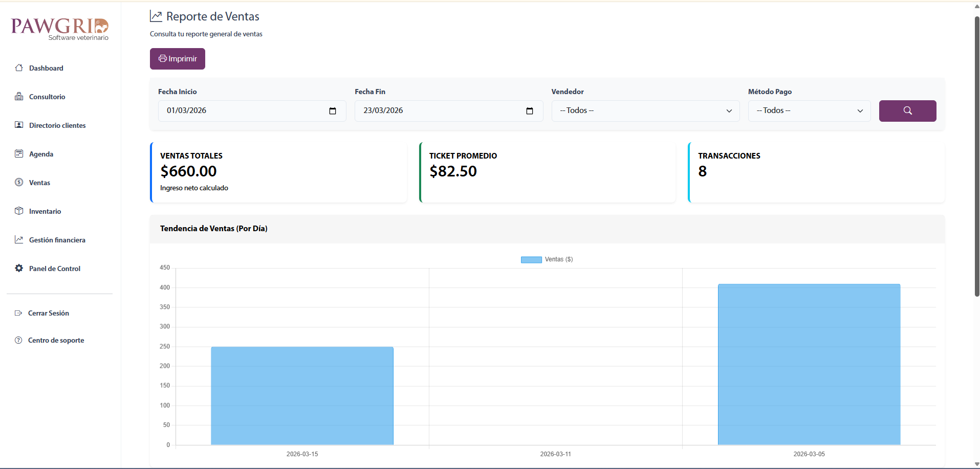Viewport: 980px width, 469px height.
Task: Expand the Método Pago dropdown
Action: [x=809, y=111]
